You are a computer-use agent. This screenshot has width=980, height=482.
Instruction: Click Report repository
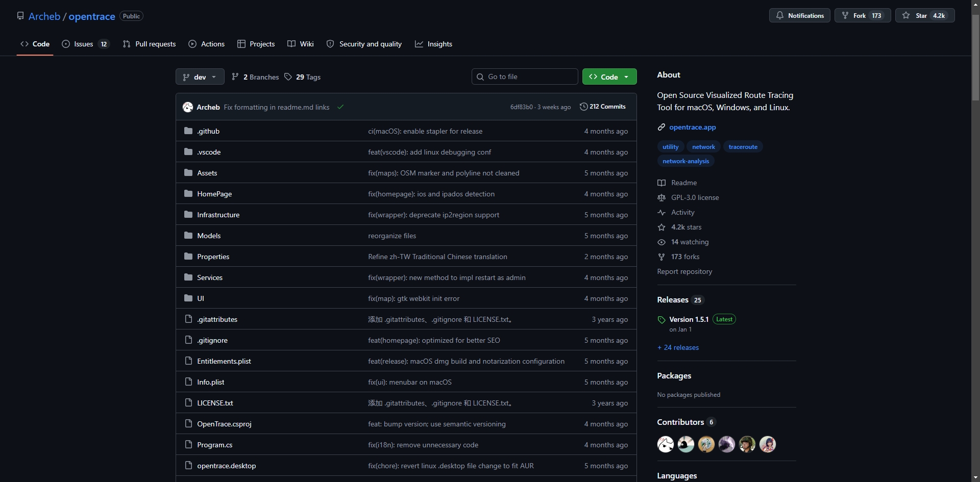click(684, 271)
